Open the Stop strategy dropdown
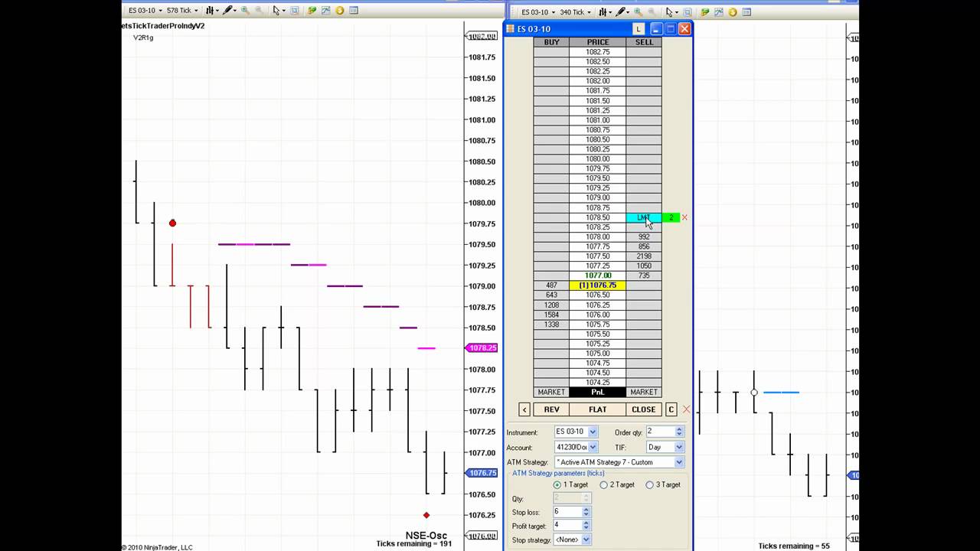Screen dimensions: 980x551 586,540
